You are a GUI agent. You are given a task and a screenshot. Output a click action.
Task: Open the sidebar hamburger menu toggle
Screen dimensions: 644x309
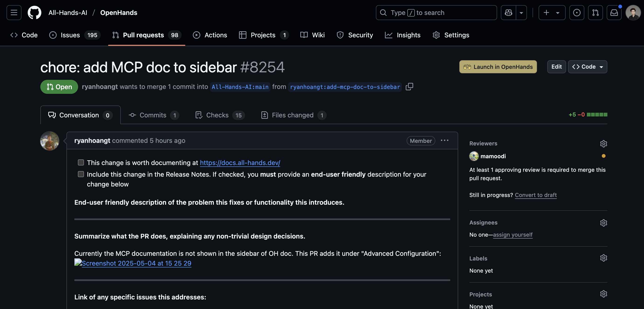tap(14, 13)
